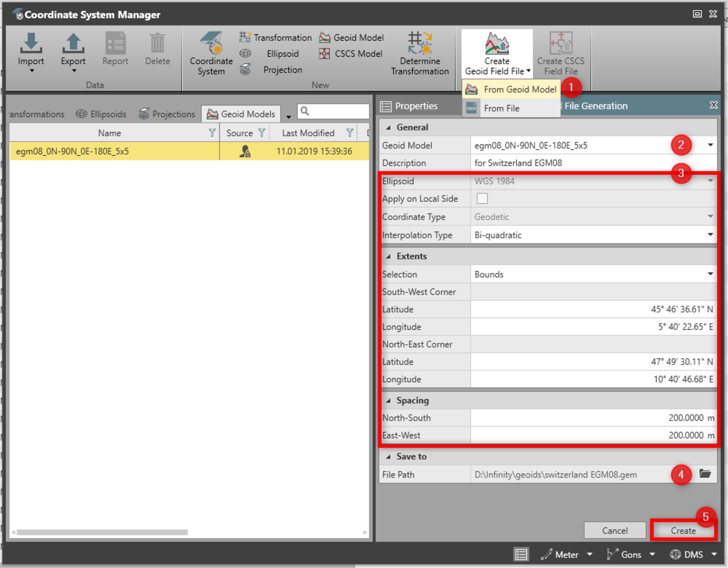Open the tabs overflow dropdown arrow
This screenshot has height=568, width=728.
coord(289,117)
